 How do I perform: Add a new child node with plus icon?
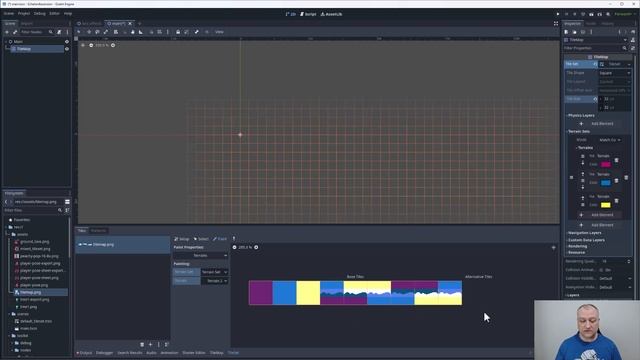[7, 32]
